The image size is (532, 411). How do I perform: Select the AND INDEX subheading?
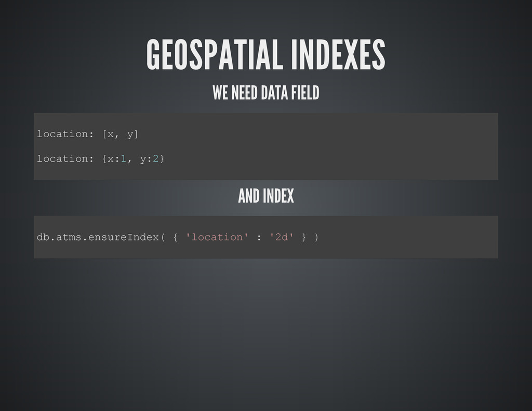coord(266,196)
